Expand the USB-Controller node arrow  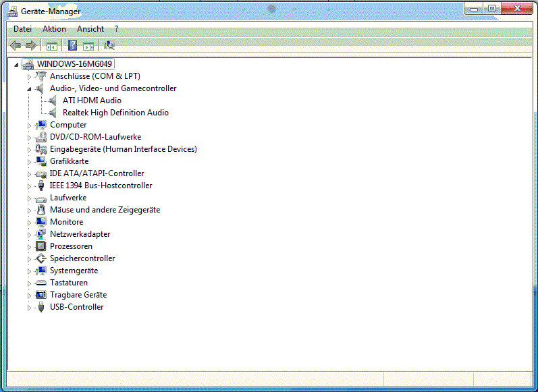(29, 308)
